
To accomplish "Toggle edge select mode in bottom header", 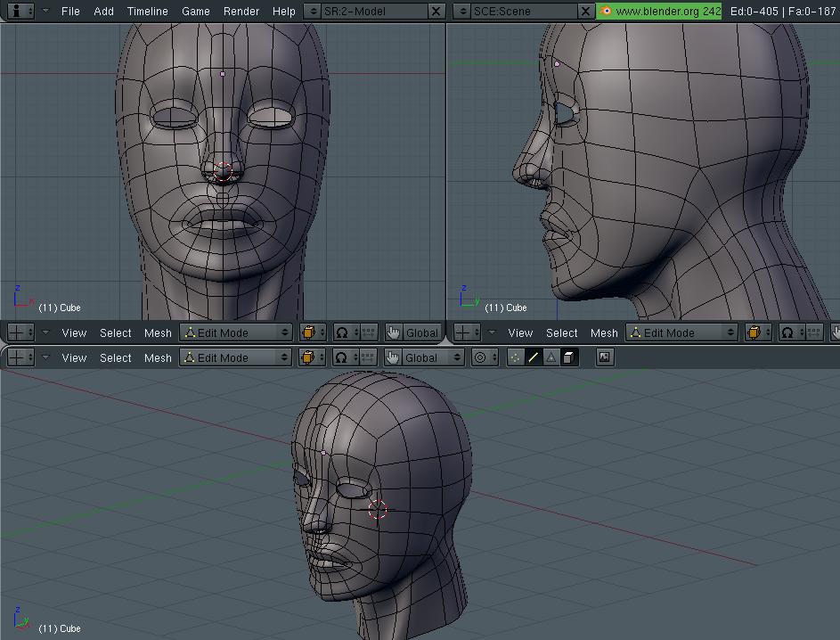I will 533,357.
